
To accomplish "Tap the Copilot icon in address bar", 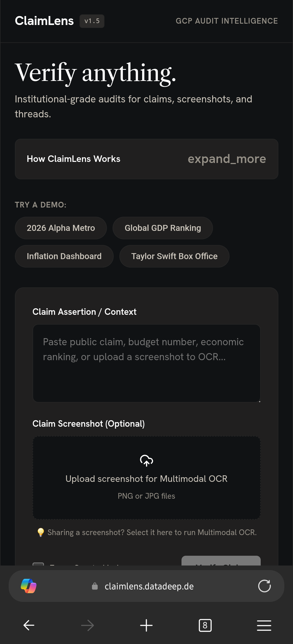I will click(28, 586).
